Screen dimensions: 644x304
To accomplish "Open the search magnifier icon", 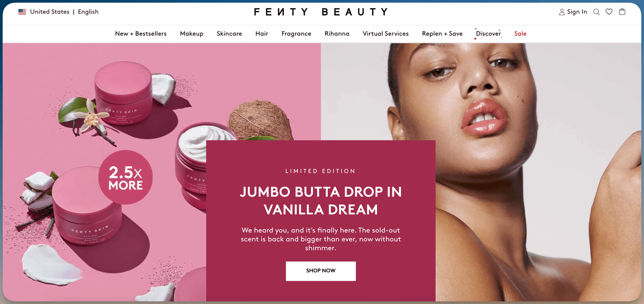I will click(x=597, y=12).
